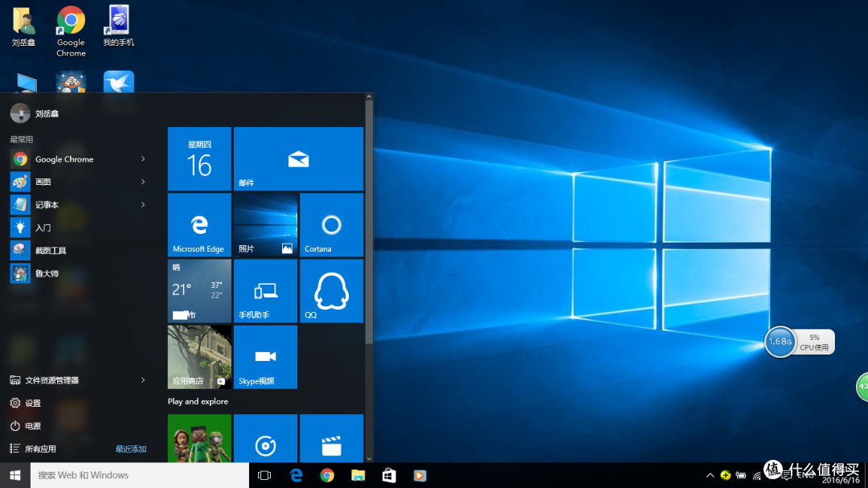The image size is (868, 488).
Task: Open the Store icon in the taskbar
Action: pos(389,475)
